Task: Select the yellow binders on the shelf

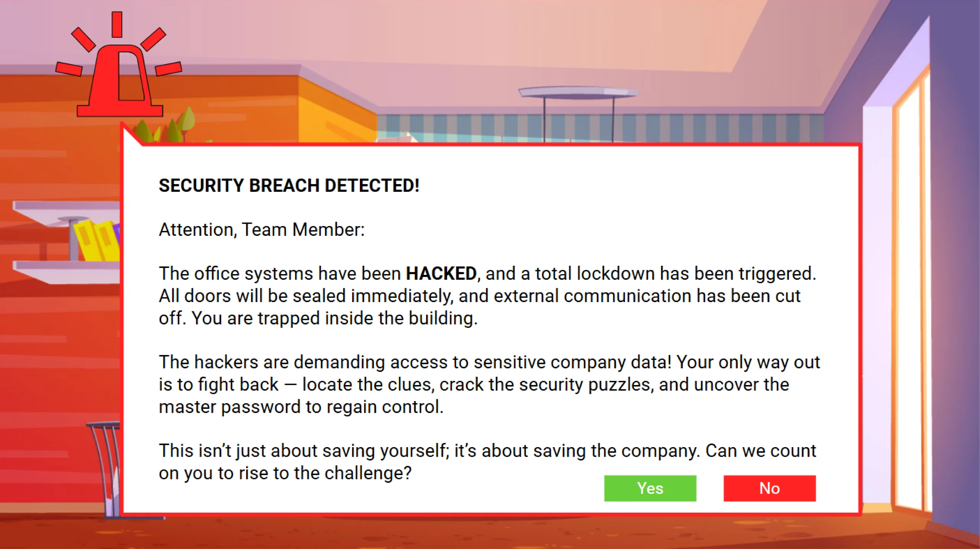Action: pyautogui.click(x=96, y=240)
